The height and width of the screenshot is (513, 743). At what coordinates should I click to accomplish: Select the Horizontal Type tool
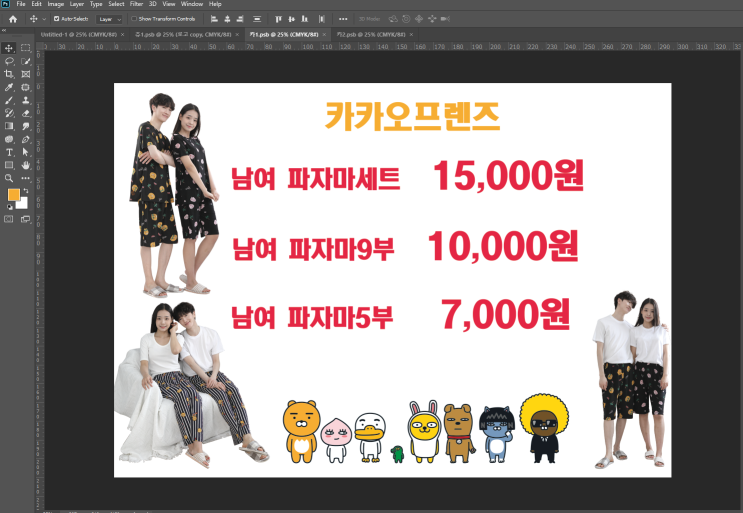pos(9,152)
